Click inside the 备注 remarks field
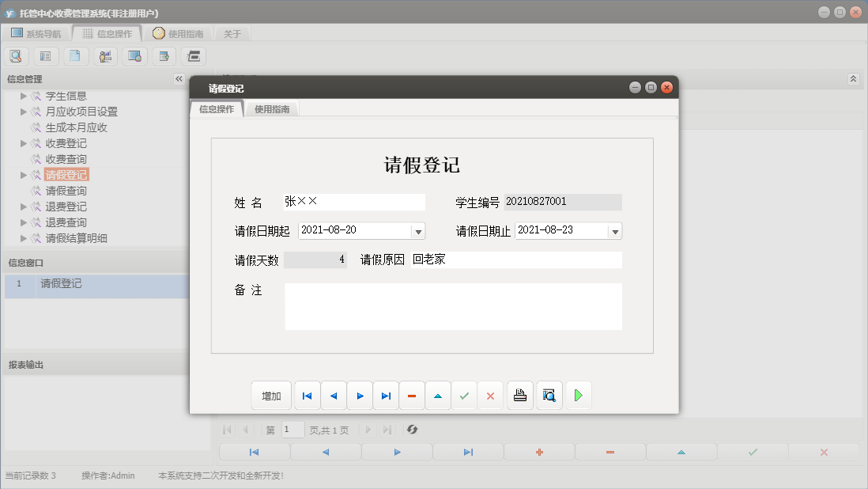 coord(453,308)
